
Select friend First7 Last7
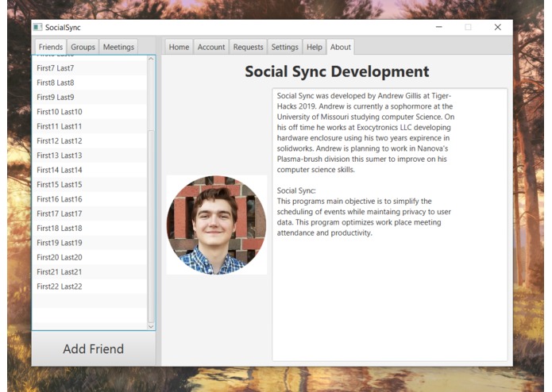point(90,68)
